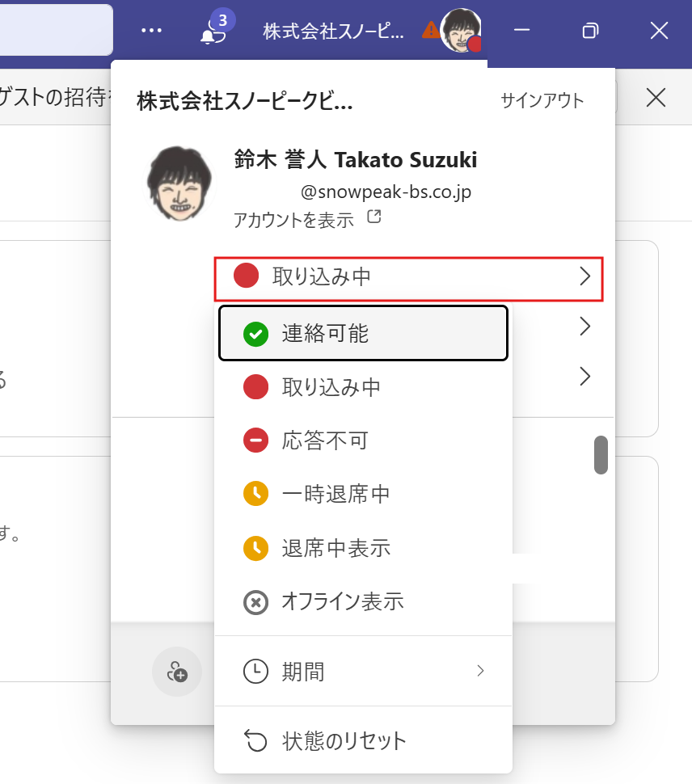Open the アカウントを表示 account link
The image size is (692, 784).
293,219
